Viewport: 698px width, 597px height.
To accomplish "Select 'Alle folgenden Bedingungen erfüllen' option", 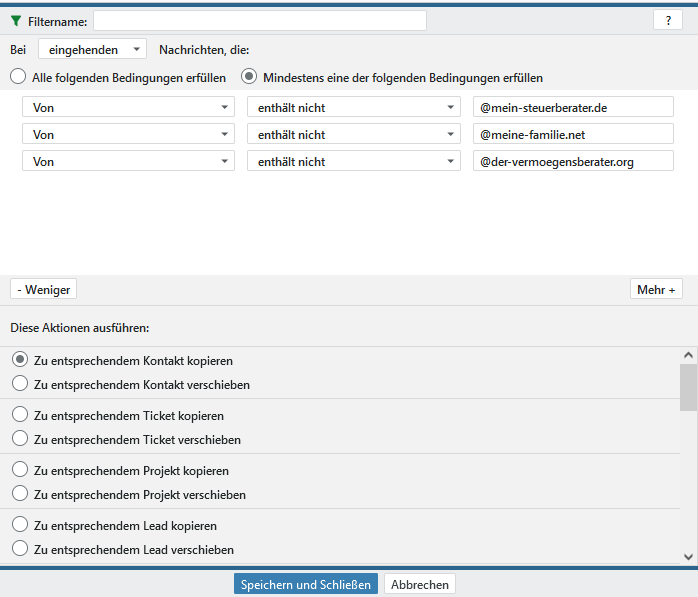I will click(x=18, y=77).
